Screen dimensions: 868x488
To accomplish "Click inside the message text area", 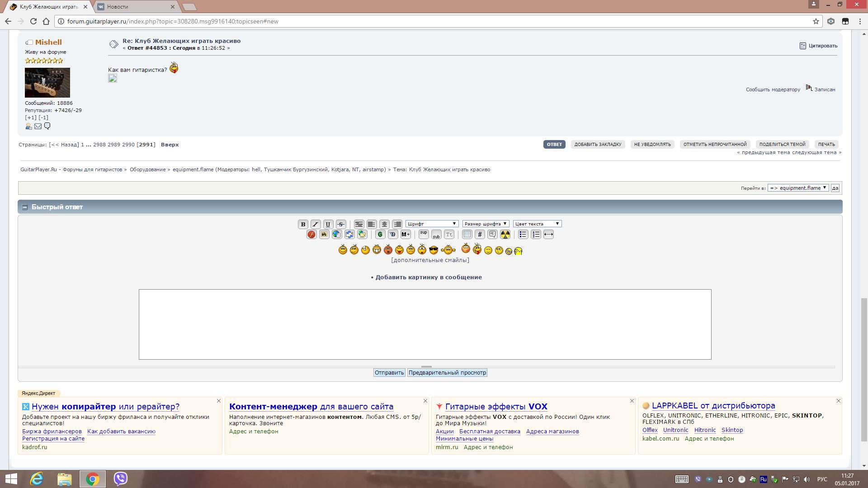I will [x=425, y=324].
